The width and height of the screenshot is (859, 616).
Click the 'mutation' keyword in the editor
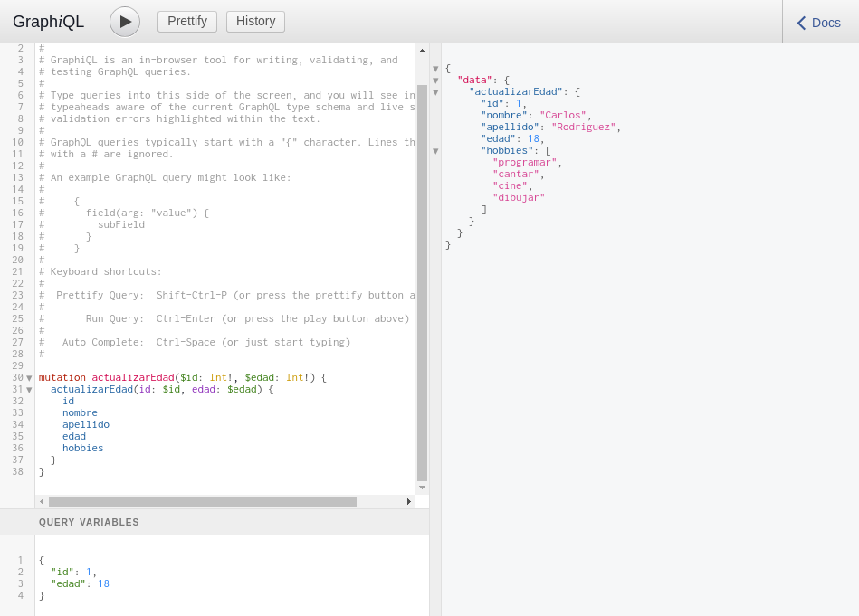[x=62, y=377]
